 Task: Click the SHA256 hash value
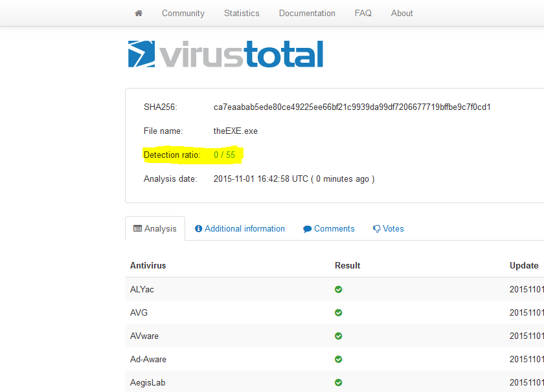352,107
